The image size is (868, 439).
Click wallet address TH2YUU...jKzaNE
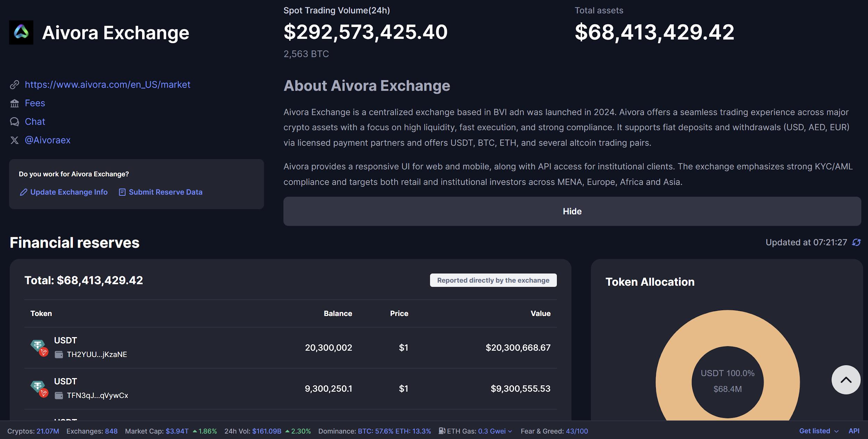point(97,355)
